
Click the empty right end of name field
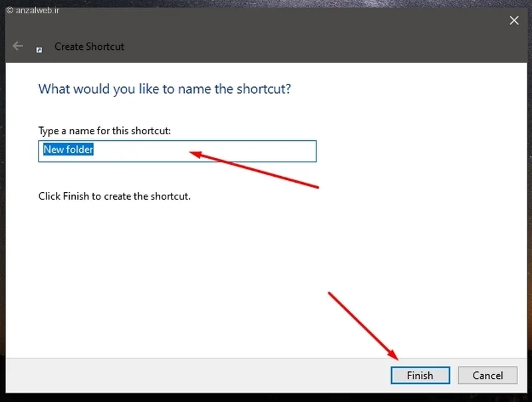click(x=293, y=151)
